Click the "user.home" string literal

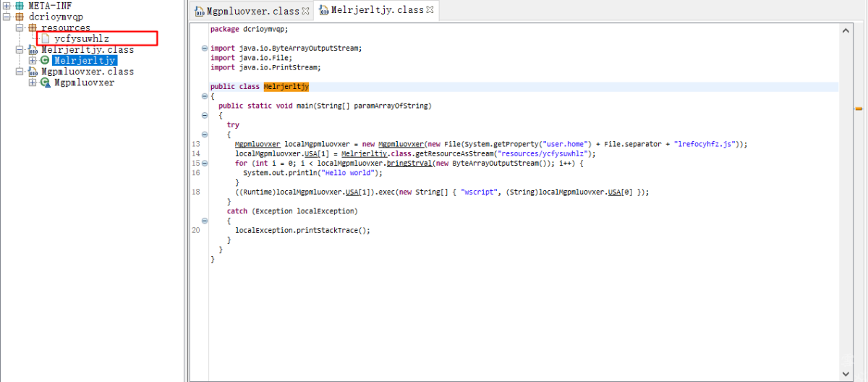point(566,144)
